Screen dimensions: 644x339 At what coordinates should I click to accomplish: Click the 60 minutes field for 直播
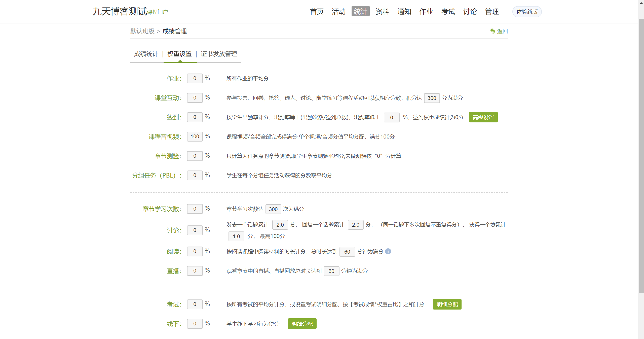pos(331,271)
